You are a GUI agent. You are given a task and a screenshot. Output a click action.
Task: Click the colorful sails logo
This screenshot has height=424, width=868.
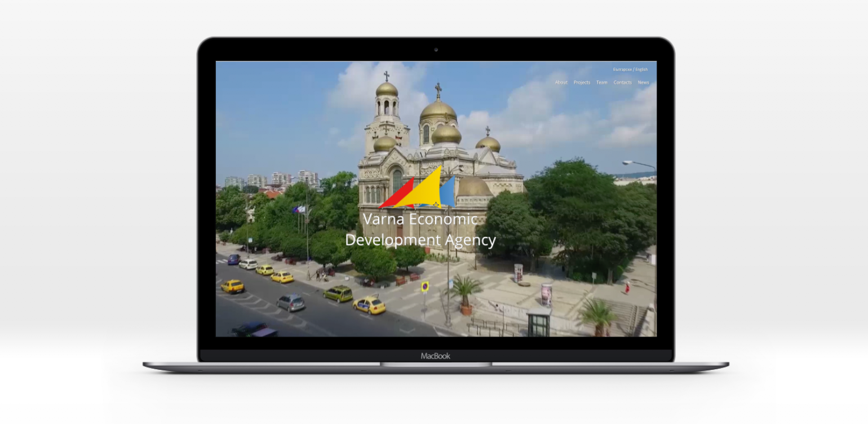pos(417,188)
